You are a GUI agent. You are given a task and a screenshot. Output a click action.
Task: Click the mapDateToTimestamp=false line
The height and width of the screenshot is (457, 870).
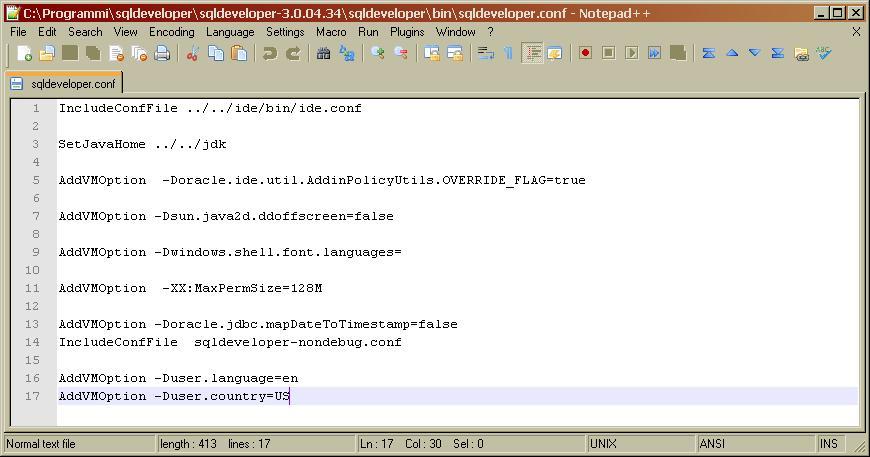258,324
